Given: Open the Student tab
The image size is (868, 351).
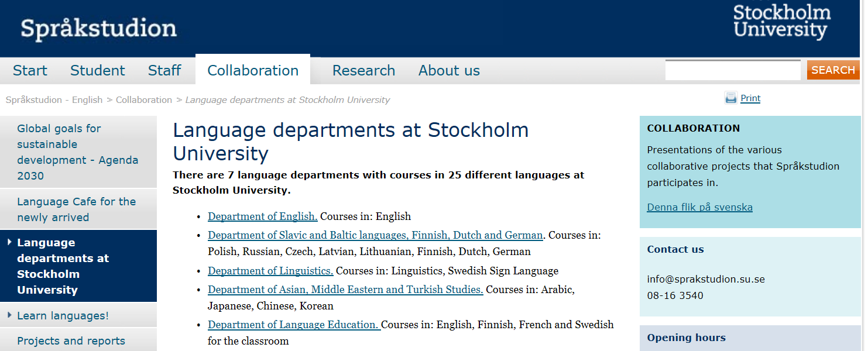Looking at the screenshot, I should 98,71.
